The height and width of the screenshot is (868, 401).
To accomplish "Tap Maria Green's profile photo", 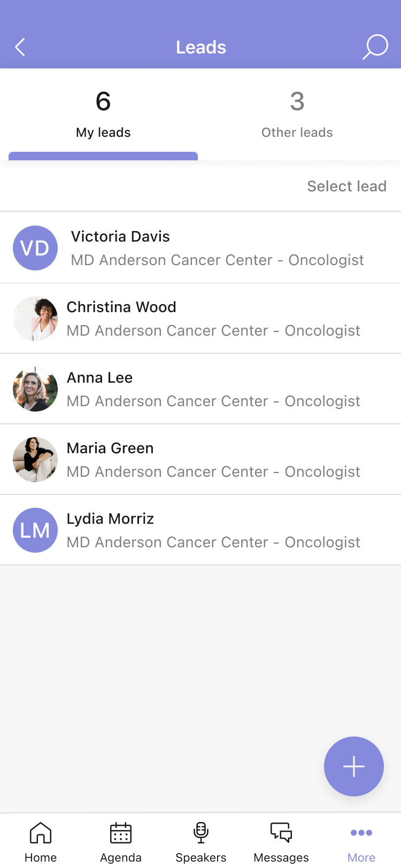I will coord(35,460).
